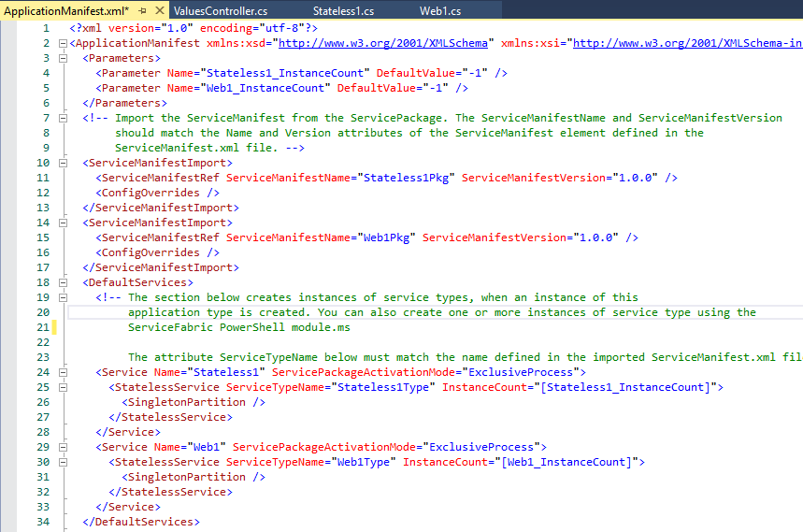This screenshot has height=532, width=803.
Task: Click the </StatelessService> tag on line 27
Action: pos(170,417)
